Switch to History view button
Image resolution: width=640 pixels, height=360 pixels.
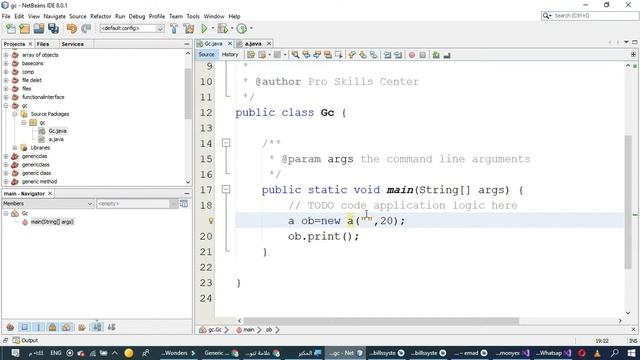[230, 54]
